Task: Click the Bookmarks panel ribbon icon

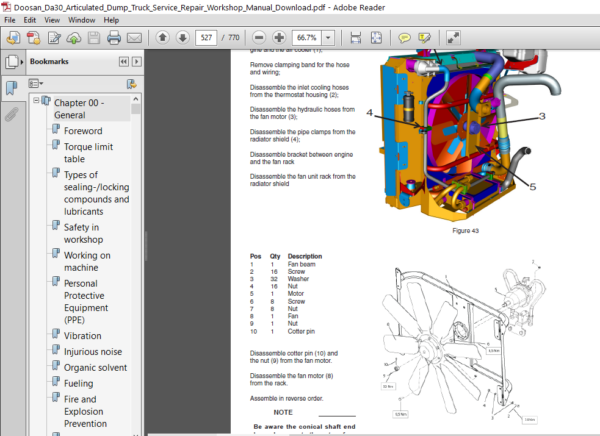Action: (12, 88)
